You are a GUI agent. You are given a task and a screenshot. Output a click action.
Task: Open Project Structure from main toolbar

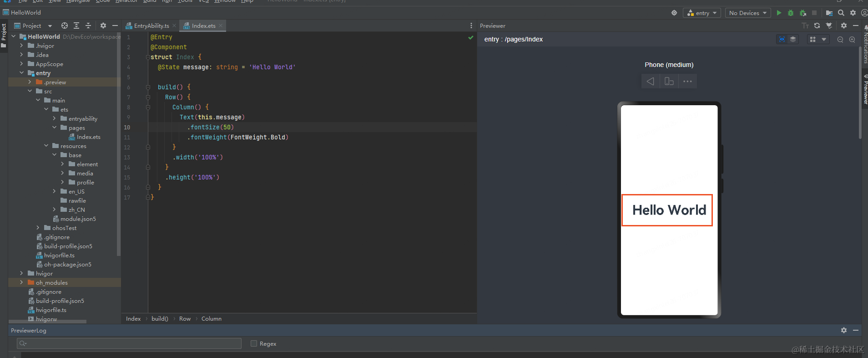point(829,13)
